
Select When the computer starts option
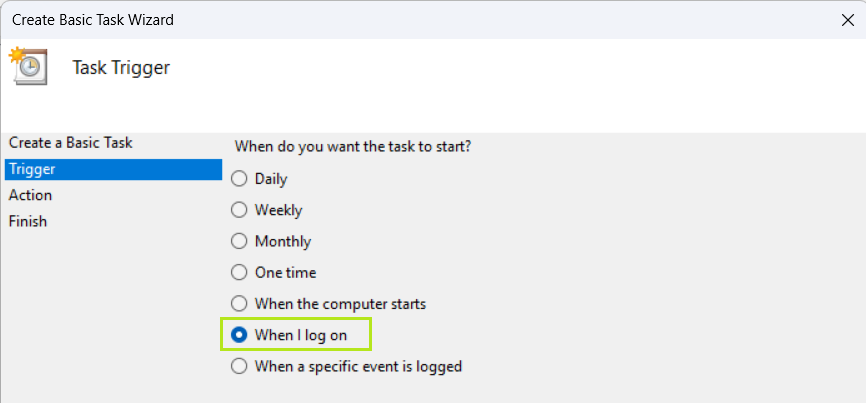(239, 303)
